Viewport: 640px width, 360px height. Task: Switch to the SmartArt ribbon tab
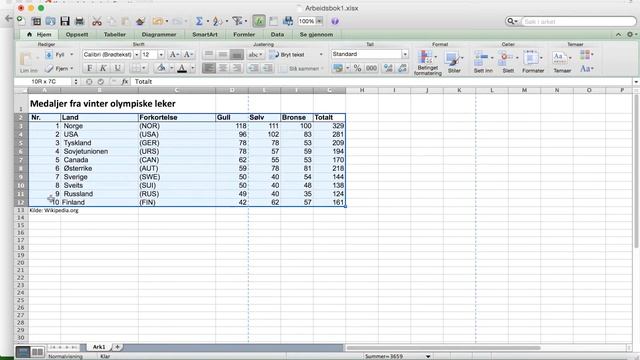coord(205,35)
